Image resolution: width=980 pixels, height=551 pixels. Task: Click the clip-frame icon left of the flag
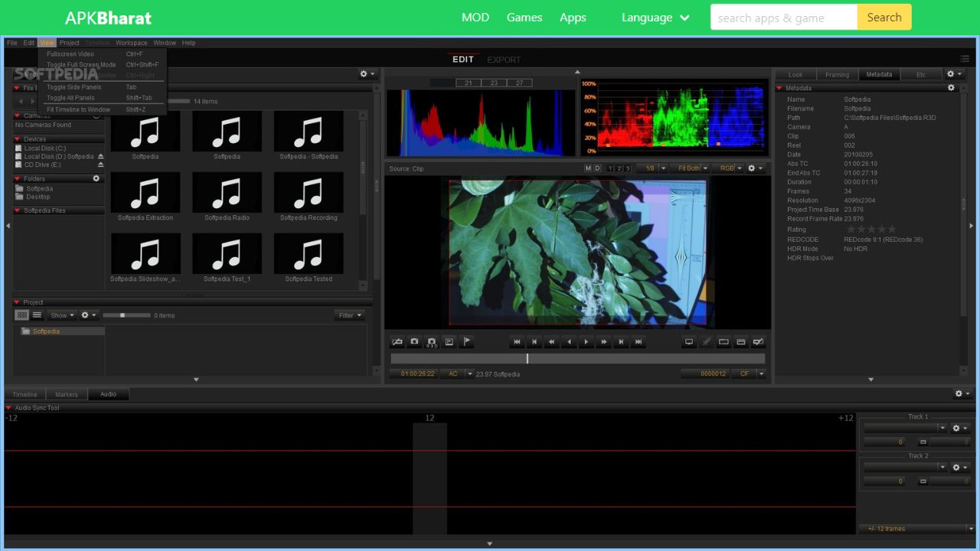pyautogui.click(x=449, y=342)
